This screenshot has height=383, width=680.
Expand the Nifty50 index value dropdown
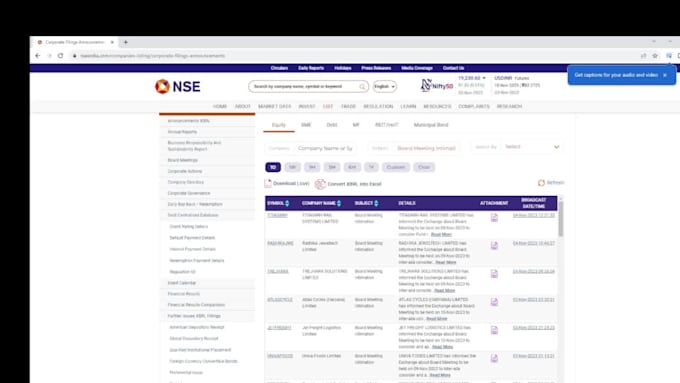tap(484, 78)
